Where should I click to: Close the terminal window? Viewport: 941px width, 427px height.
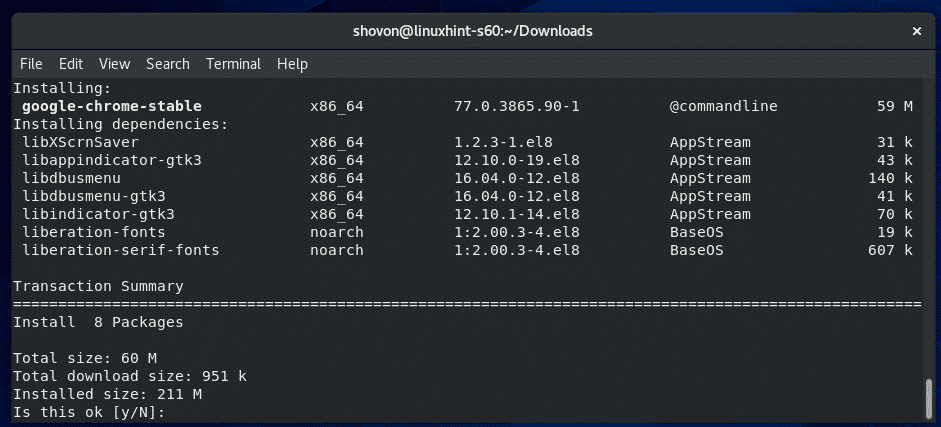pyautogui.click(x=917, y=31)
